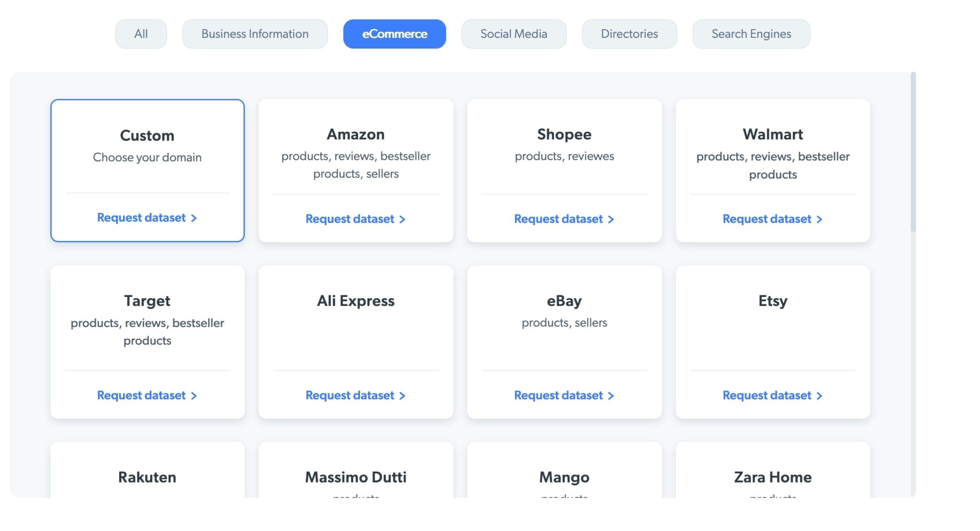Switch to the Search Engines filter

tap(751, 34)
